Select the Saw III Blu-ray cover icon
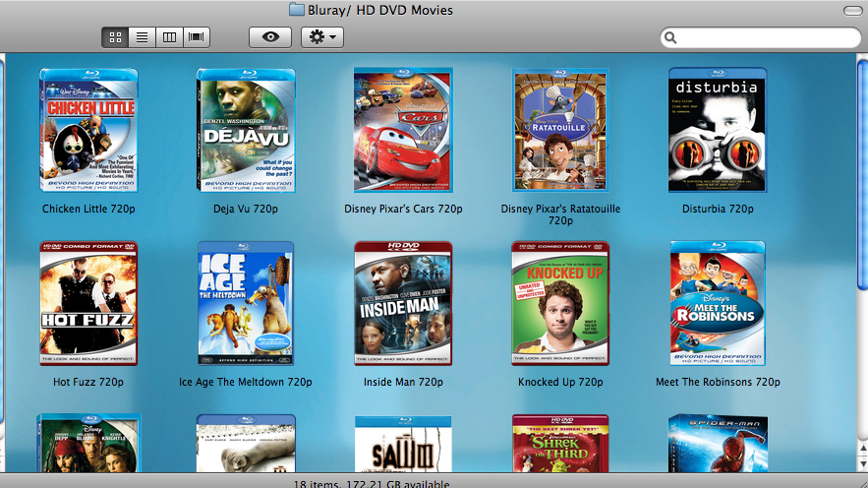The image size is (868, 488). (403, 445)
